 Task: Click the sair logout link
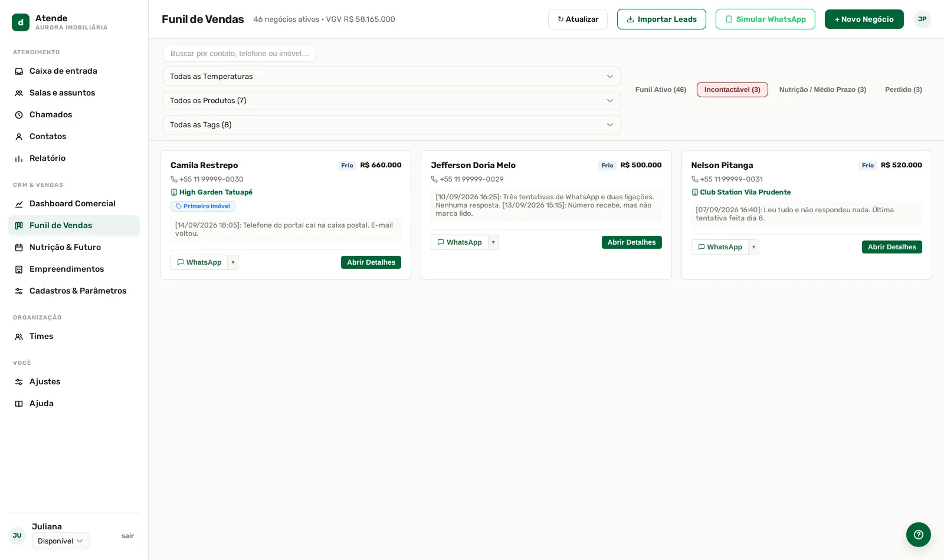pyautogui.click(x=127, y=536)
